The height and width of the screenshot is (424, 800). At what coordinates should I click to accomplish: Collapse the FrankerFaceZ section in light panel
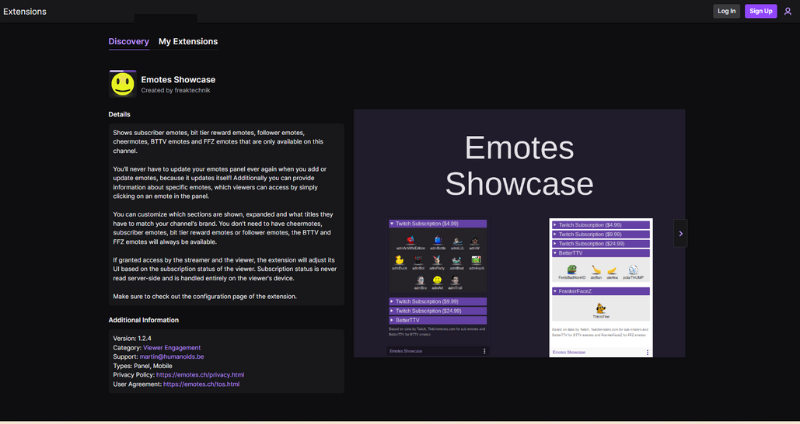(x=601, y=291)
